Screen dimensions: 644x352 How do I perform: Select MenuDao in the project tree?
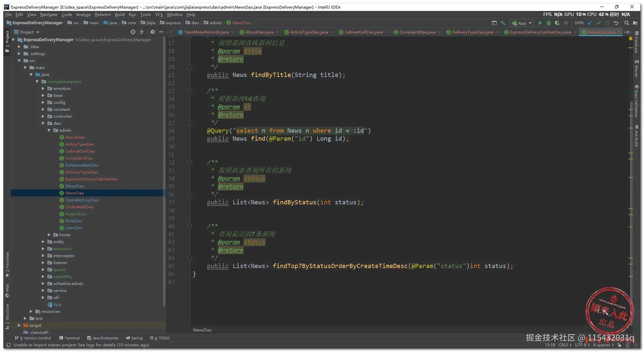tap(75, 186)
